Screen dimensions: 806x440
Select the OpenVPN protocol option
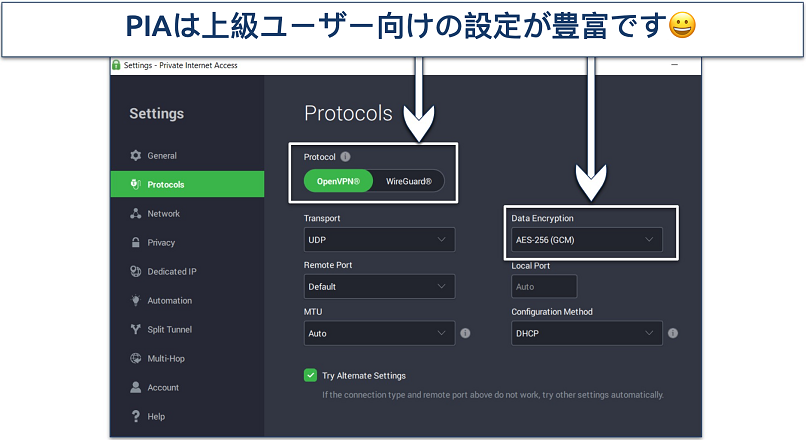pyautogui.click(x=339, y=181)
